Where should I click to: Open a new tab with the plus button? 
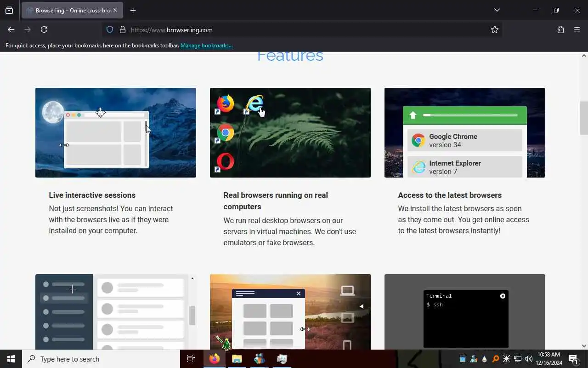[133, 10]
